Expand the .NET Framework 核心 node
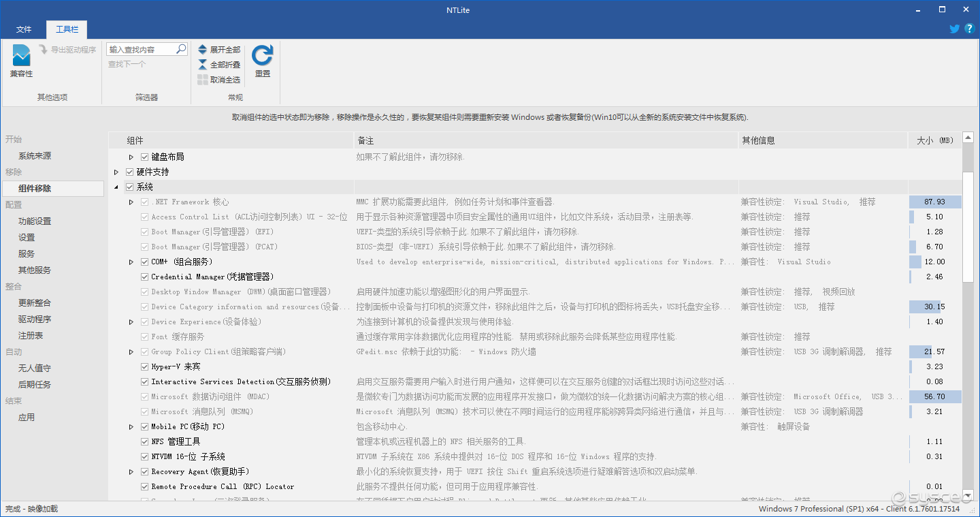The height and width of the screenshot is (517, 980). [131, 202]
